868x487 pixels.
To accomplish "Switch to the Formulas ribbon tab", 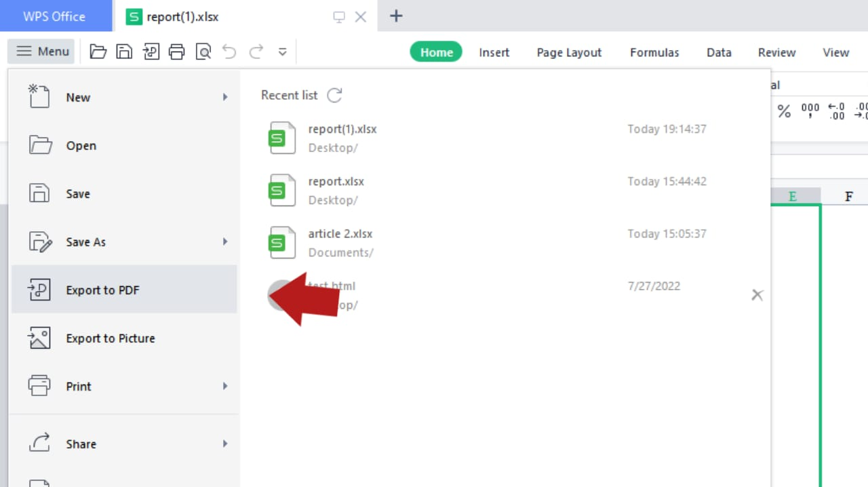I will coord(654,52).
